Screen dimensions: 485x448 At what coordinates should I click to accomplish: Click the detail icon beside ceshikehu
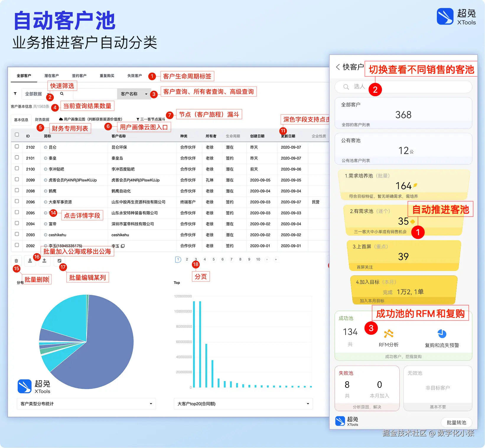point(45,235)
